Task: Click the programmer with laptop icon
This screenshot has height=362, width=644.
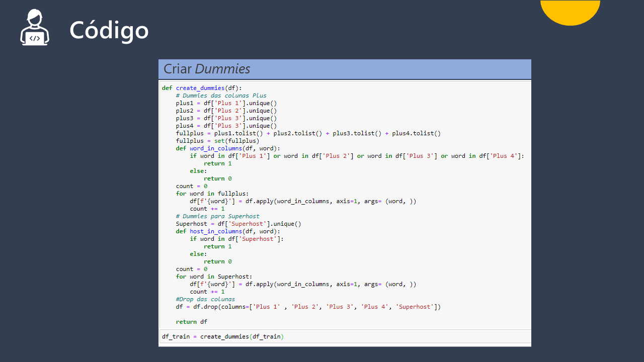Action: [35, 28]
